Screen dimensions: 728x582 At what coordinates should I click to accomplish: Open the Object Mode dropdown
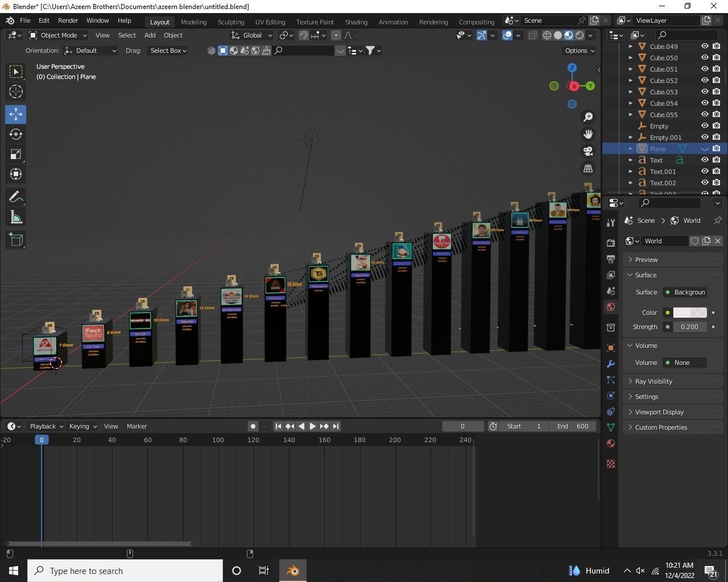tap(57, 35)
